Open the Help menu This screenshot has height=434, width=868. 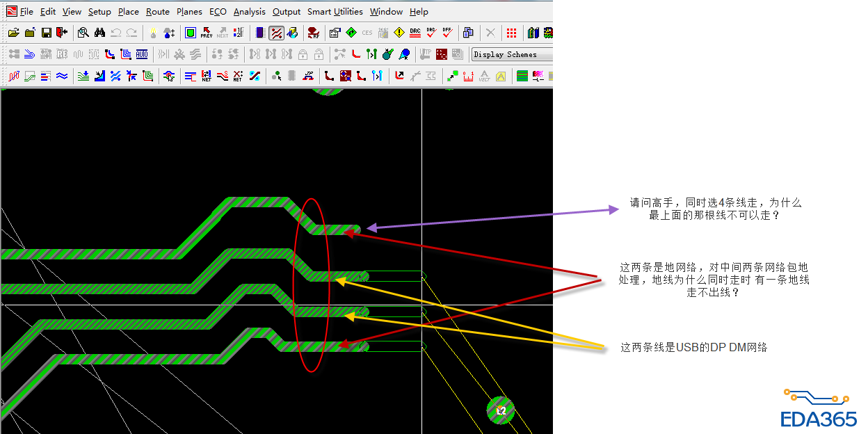click(419, 12)
